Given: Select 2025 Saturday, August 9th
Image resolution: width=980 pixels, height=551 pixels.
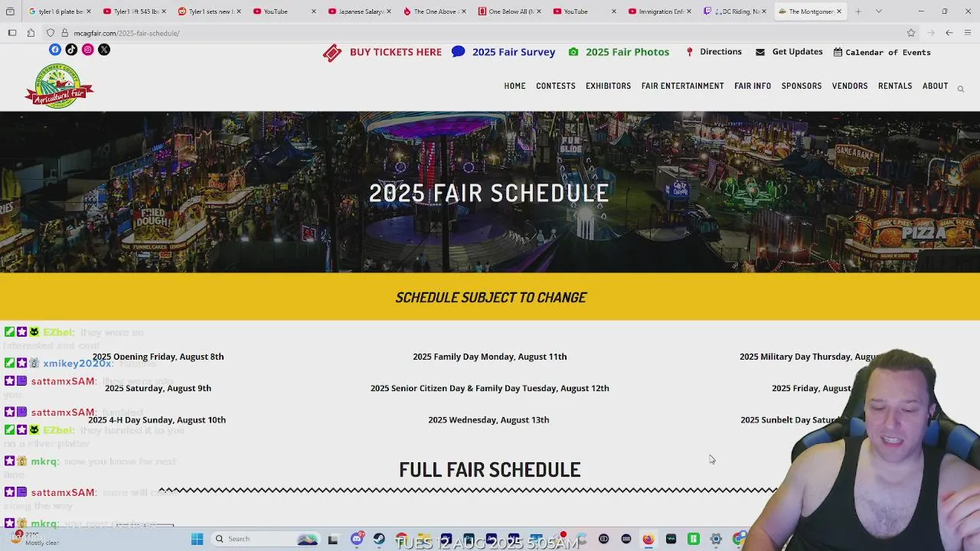Looking at the screenshot, I should click(158, 388).
